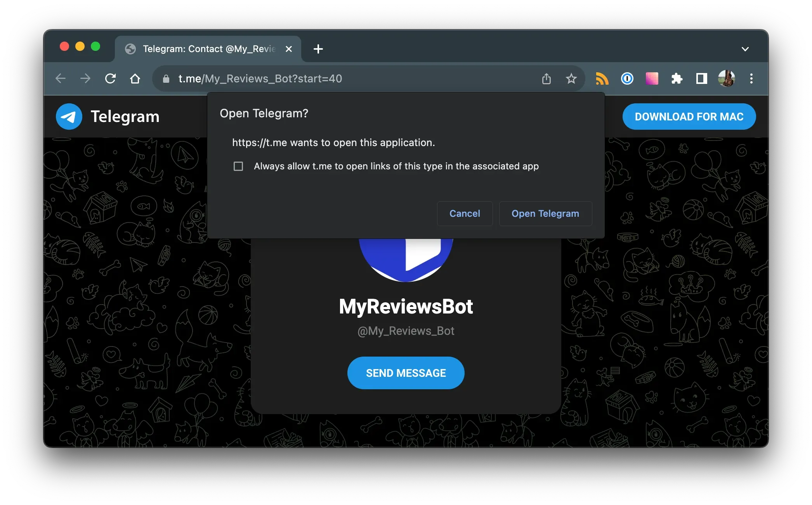Viewport: 812px width, 505px height.
Task: Cancel the Open Telegram dialog
Action: [465, 214]
